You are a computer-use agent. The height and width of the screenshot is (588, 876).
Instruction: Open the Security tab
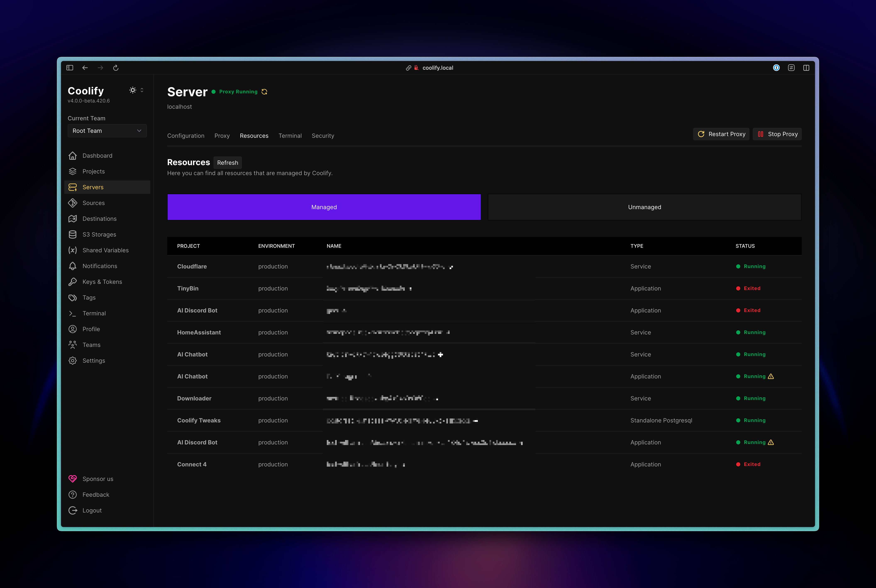322,136
